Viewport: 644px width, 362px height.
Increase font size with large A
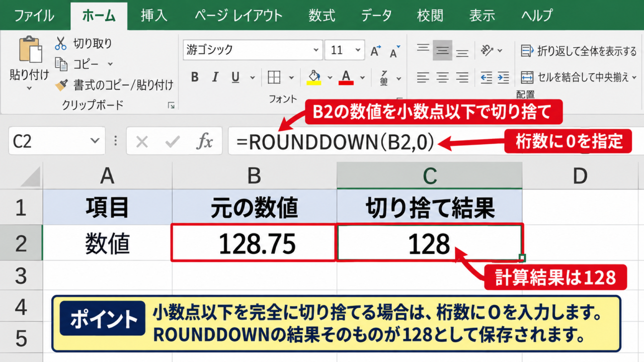click(375, 51)
